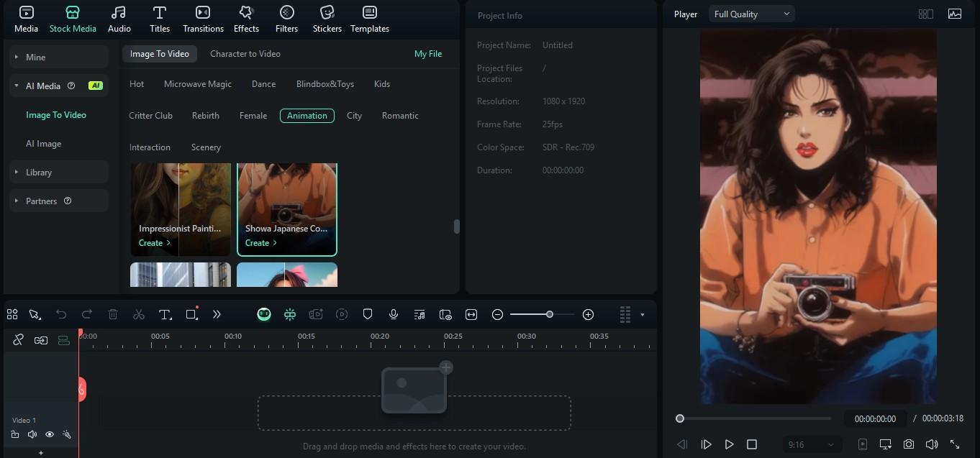
Task: Open the Templates tab
Action: click(370, 19)
